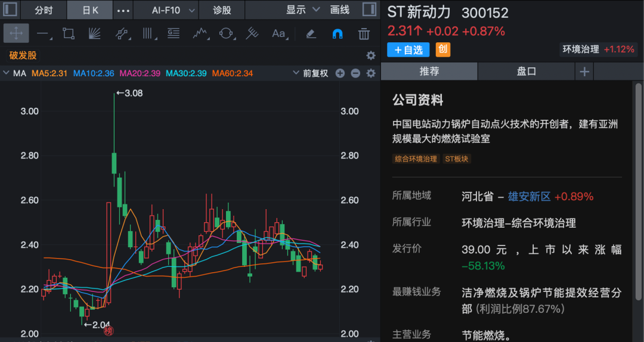
Task: Choose the parallel vertical lines tool
Action: [x=147, y=33]
